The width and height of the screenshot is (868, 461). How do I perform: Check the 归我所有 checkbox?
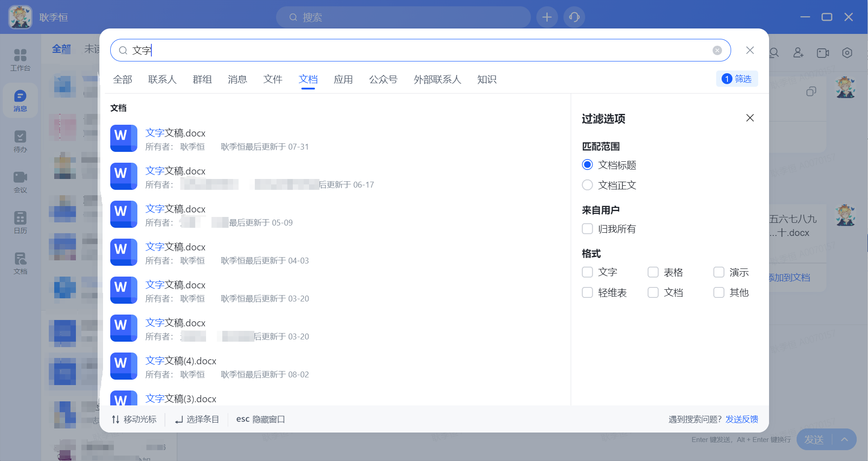click(x=587, y=229)
